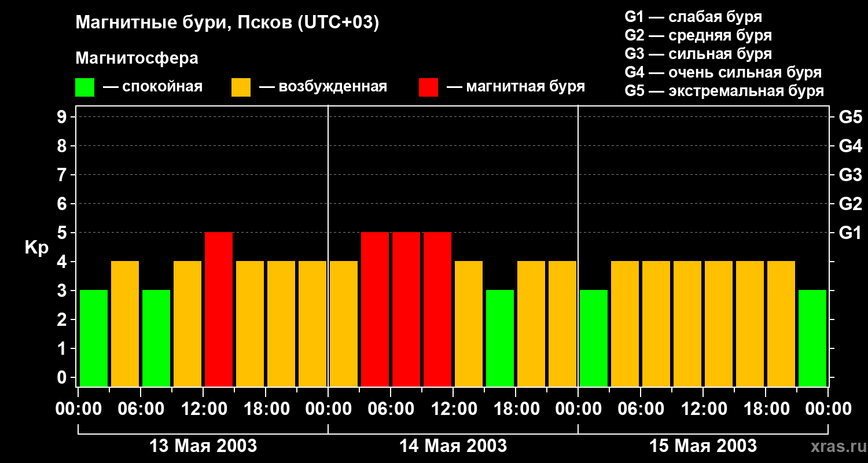Choose the '15 Мая 2003' date label

click(x=703, y=446)
